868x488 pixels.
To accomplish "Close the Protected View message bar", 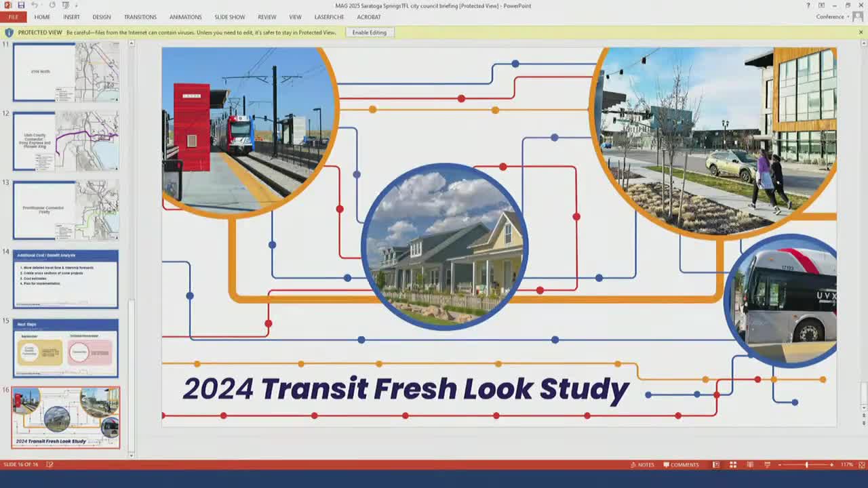I will tap(861, 33).
